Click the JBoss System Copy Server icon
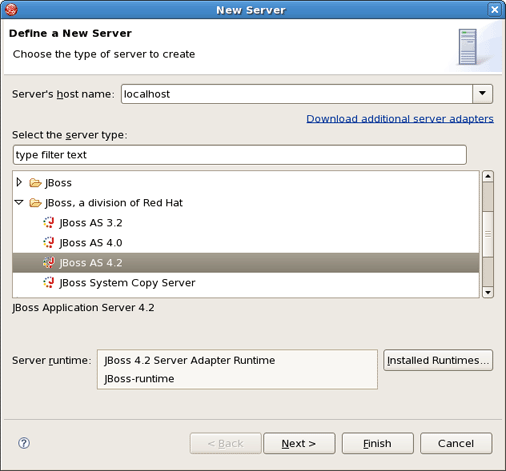The image size is (506, 471). [x=49, y=283]
